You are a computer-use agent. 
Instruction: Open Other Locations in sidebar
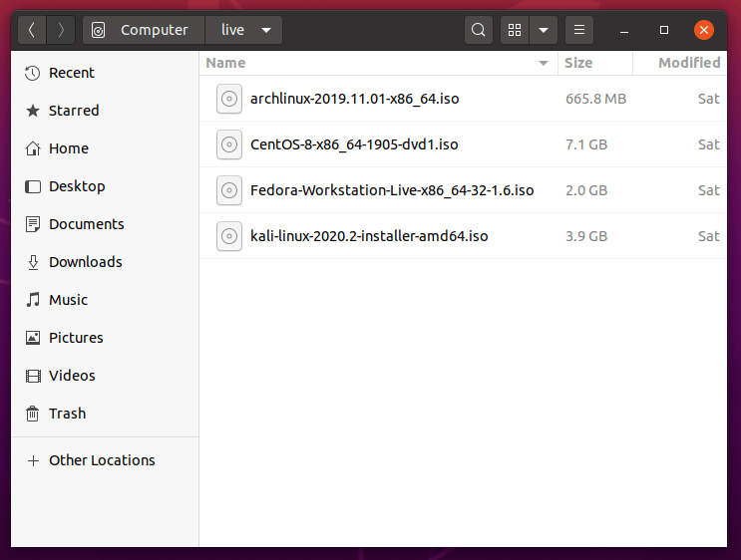pos(102,460)
